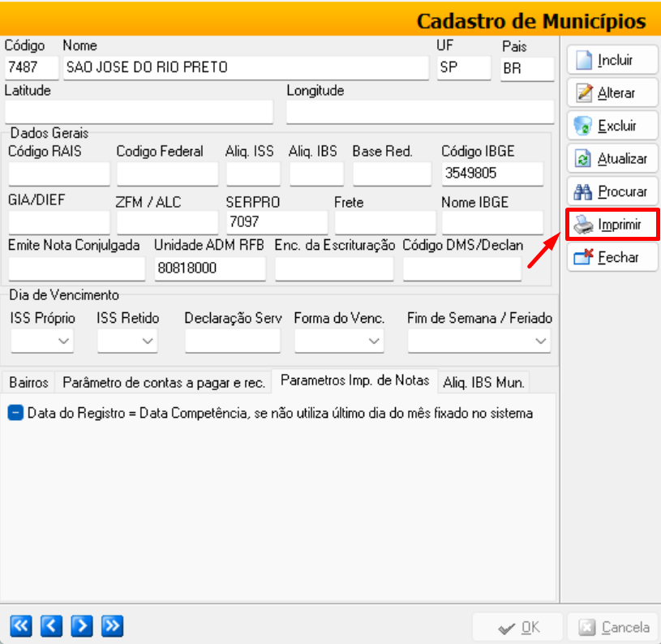This screenshot has height=644, width=661.
Task: Jump to the first record arrow
Action: click(x=20, y=625)
